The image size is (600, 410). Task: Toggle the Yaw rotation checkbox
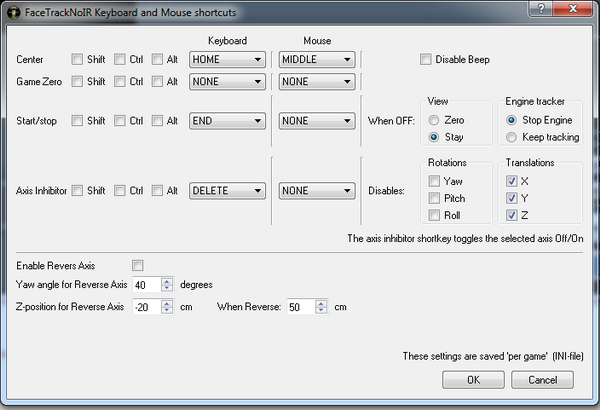[x=434, y=181]
